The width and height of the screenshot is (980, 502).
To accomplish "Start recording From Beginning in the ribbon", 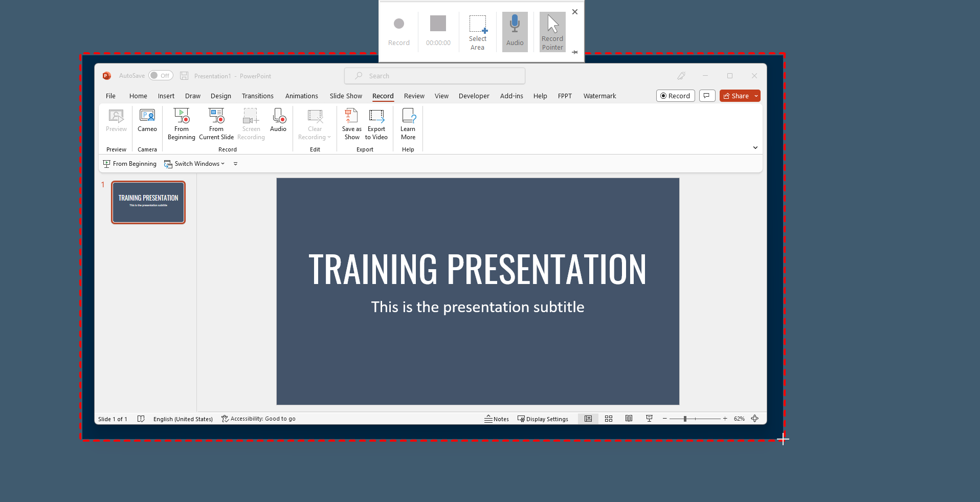I will 181,123.
